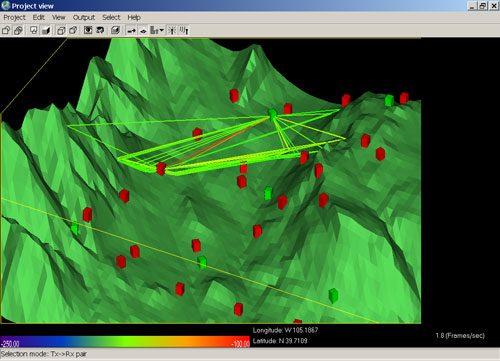500x361 pixels.
Task: Click the small flat diamond toolbar icon
Action: click(x=143, y=31)
